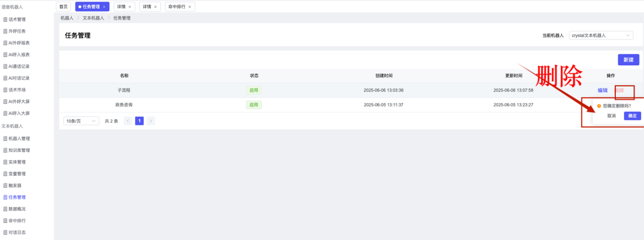Cancel the delete confirmation with 取消
This screenshot has width=644, height=240.
[x=611, y=116]
